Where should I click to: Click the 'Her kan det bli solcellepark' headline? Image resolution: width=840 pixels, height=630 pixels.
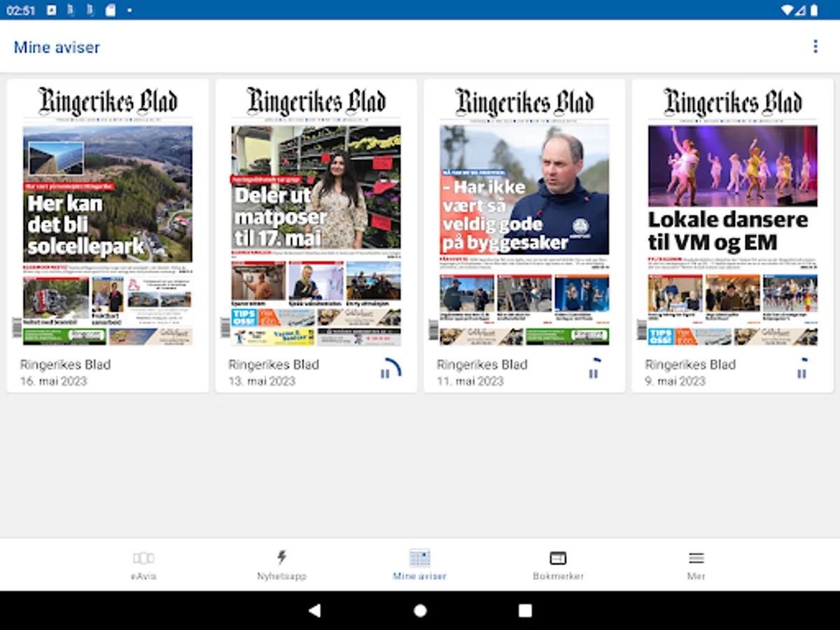click(x=86, y=225)
